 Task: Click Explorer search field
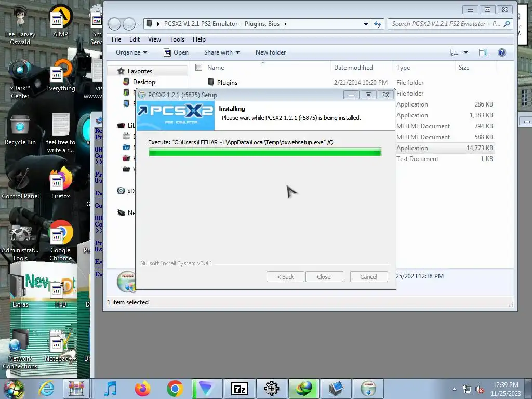point(450,24)
